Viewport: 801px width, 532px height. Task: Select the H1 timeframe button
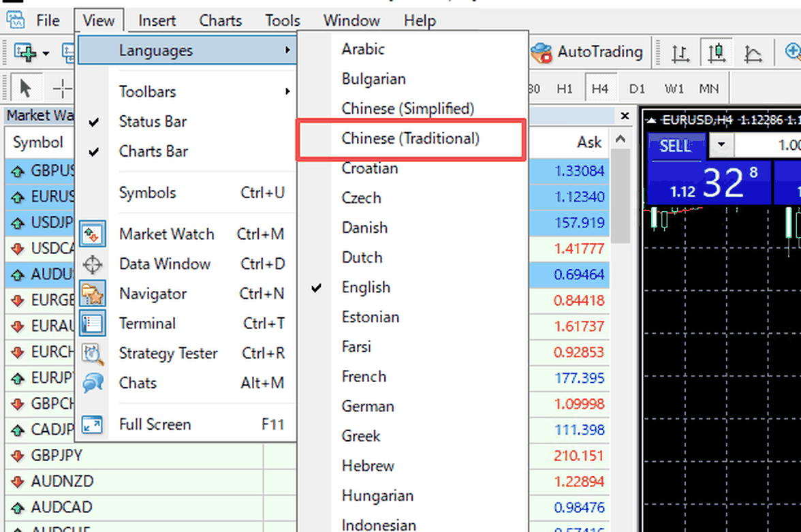tap(565, 89)
